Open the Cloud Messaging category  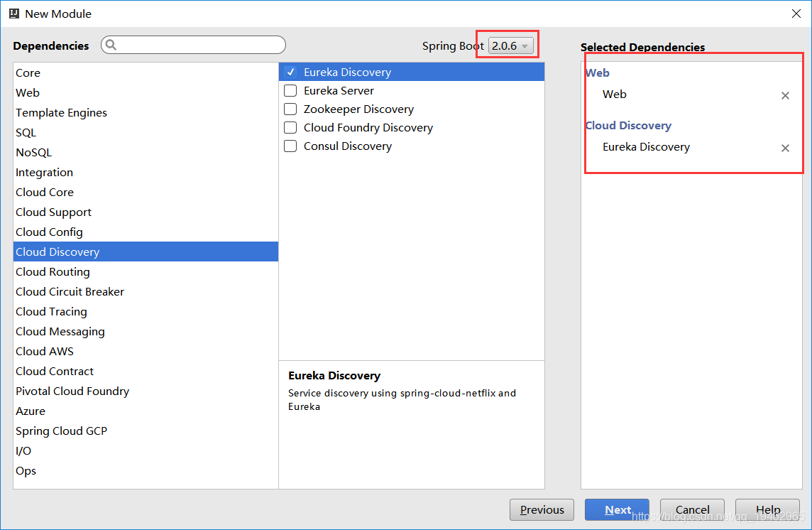pyautogui.click(x=146, y=331)
